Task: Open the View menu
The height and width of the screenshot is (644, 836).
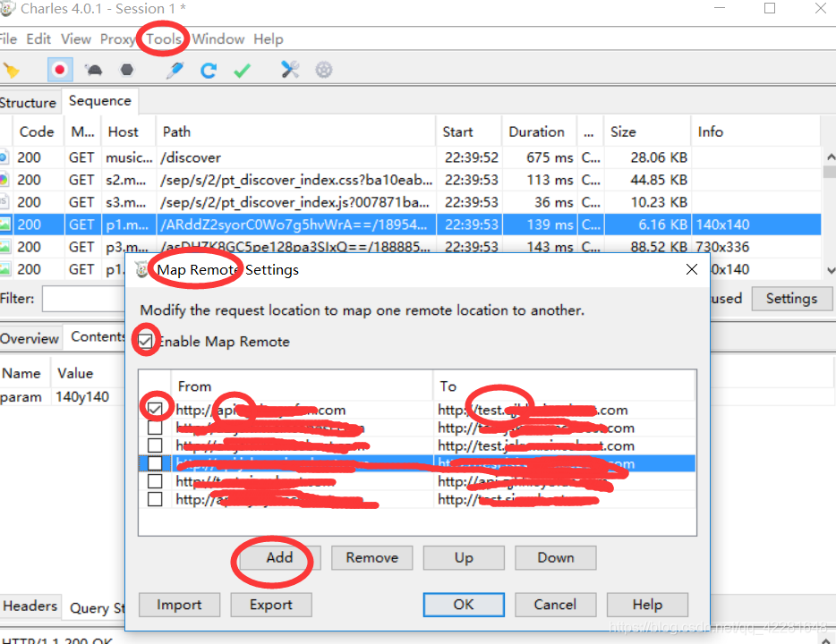Action: (x=76, y=38)
